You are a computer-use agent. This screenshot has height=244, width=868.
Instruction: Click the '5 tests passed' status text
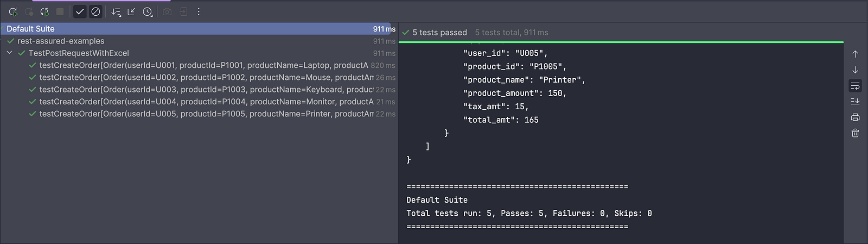[x=439, y=33]
